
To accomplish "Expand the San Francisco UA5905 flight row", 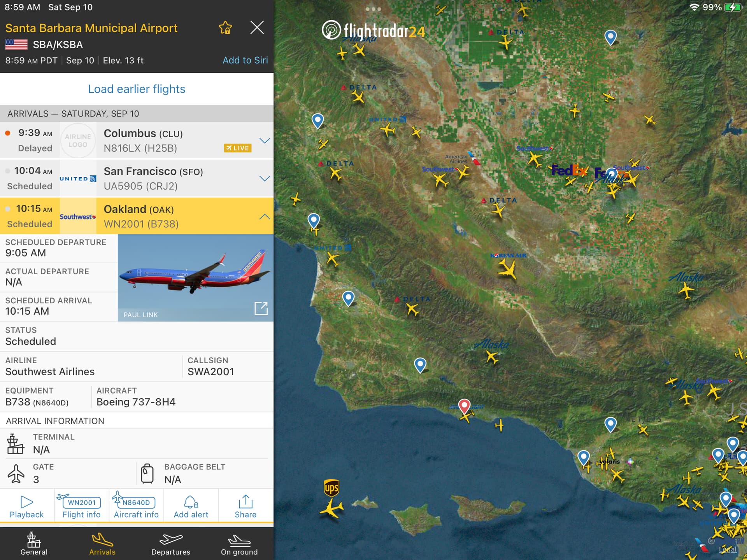I will click(264, 178).
